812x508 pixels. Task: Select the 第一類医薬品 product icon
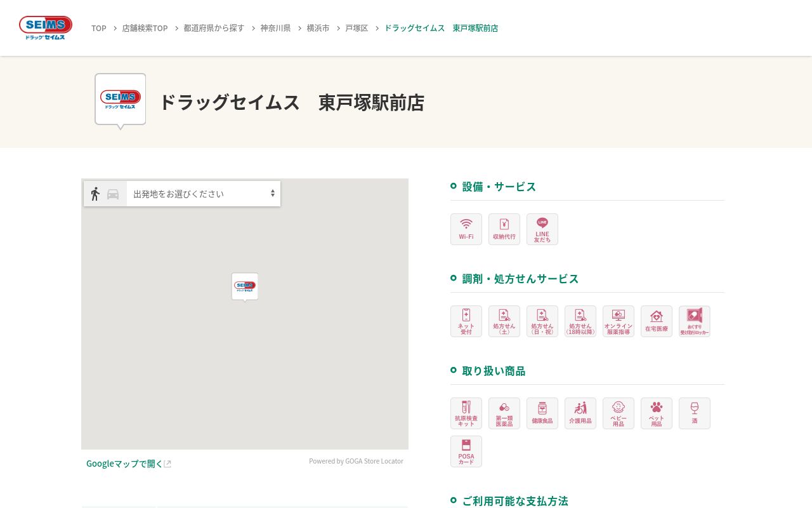point(504,413)
